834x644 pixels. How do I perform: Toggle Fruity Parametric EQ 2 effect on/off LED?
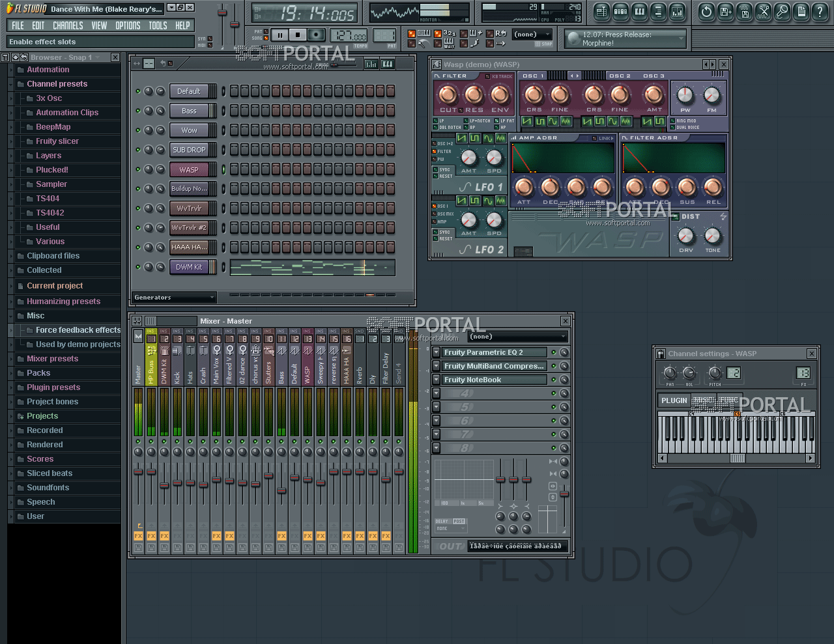[554, 352]
